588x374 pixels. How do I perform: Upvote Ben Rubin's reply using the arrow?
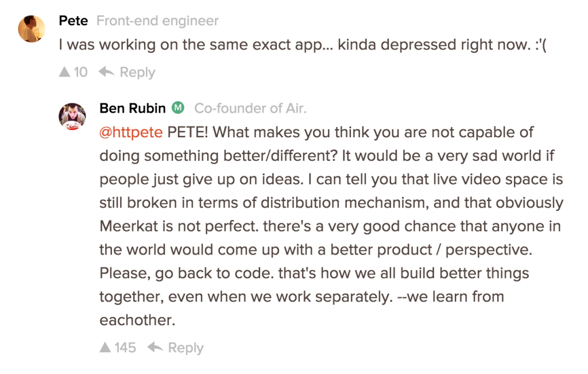coord(105,347)
